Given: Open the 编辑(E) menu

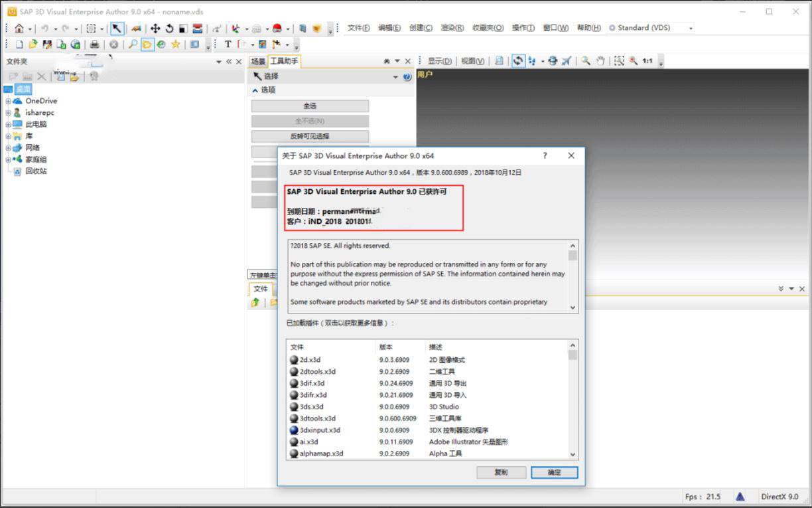Looking at the screenshot, I should [389, 28].
